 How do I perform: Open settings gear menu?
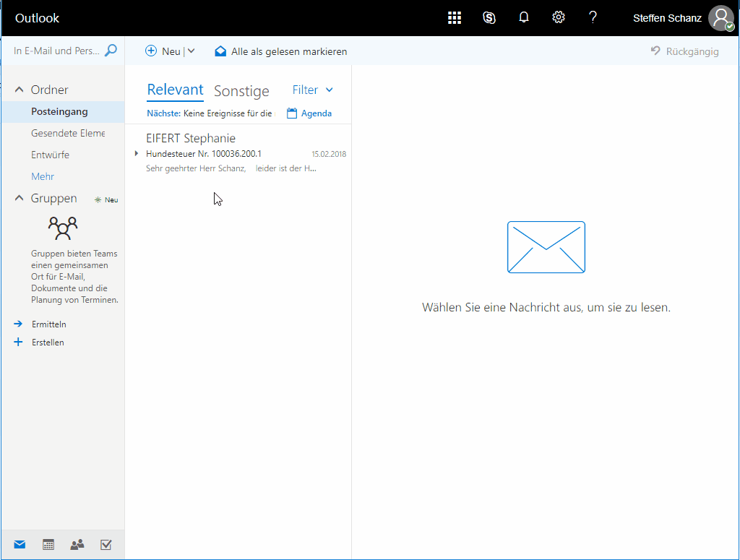click(559, 17)
